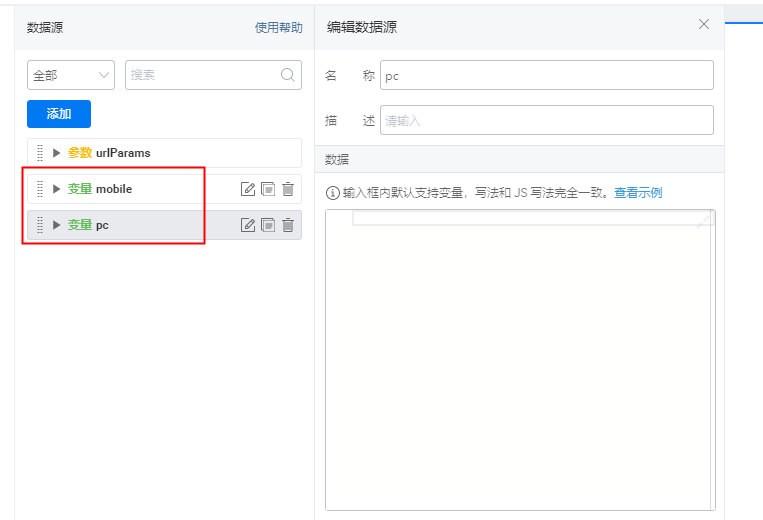Expand the urlParams parameter row

(x=56, y=153)
